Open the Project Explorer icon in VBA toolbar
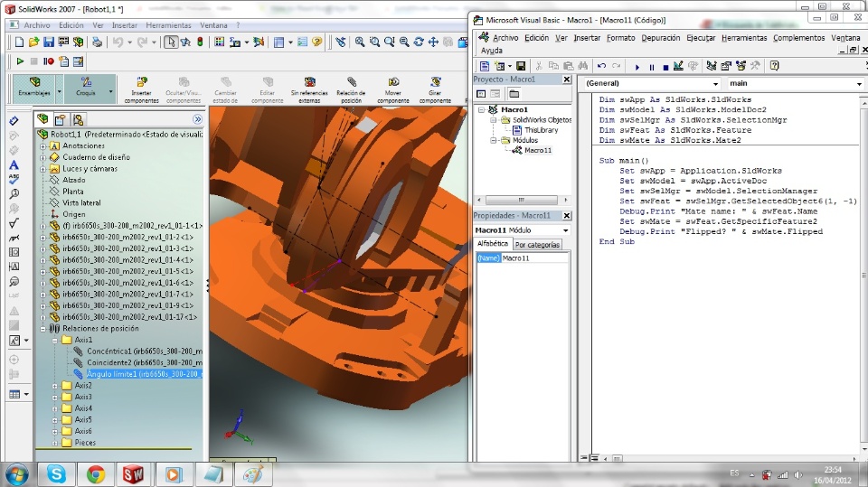868x487 pixels. [x=712, y=66]
